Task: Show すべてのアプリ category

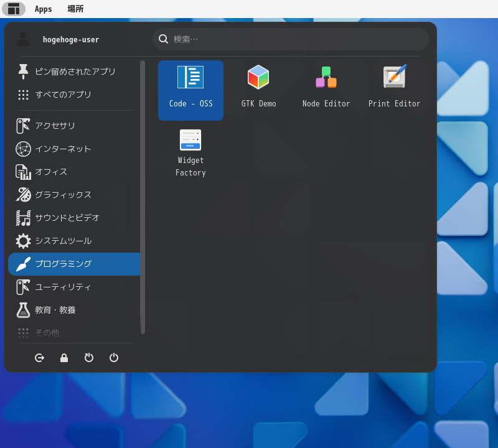Action: (x=74, y=95)
